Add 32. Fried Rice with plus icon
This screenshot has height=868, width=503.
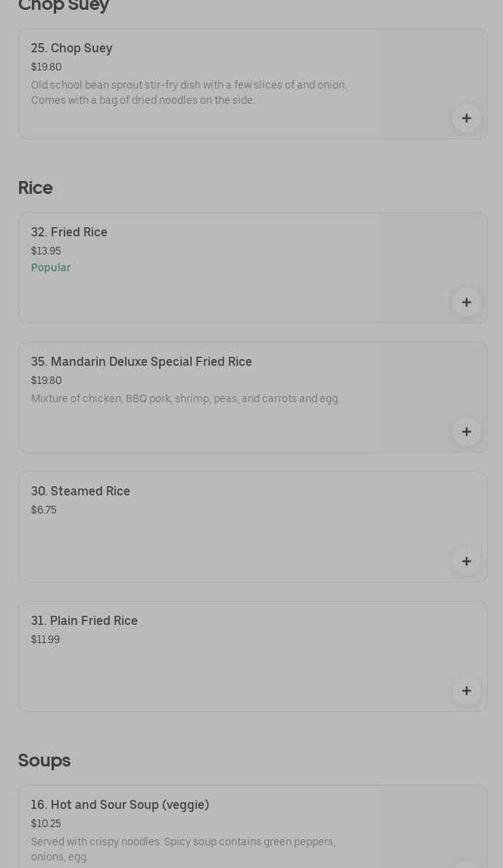pyautogui.click(x=466, y=302)
